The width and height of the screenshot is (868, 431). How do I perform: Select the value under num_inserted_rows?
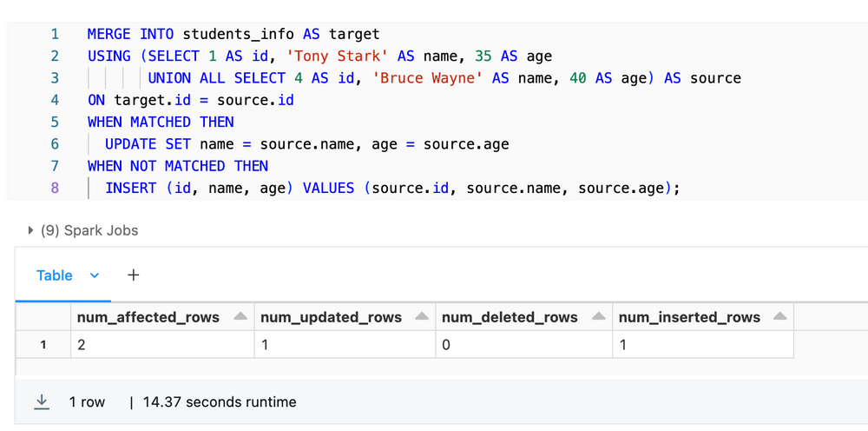pos(622,345)
